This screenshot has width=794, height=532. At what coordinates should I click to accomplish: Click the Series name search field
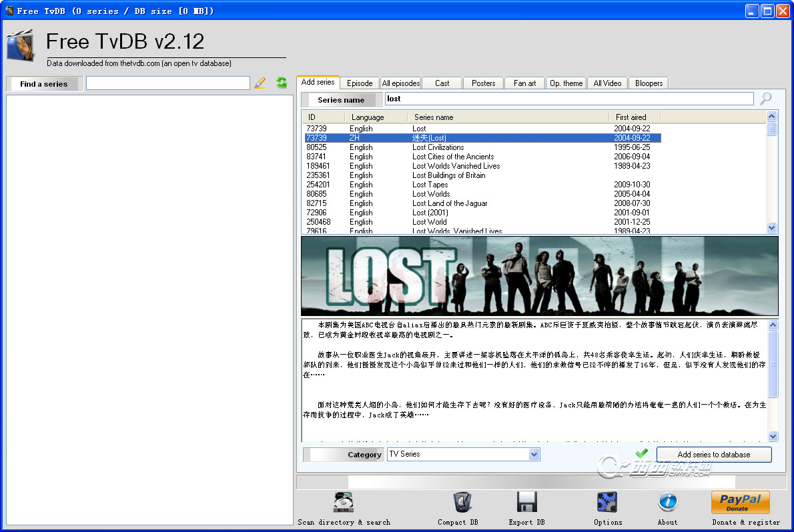569,99
